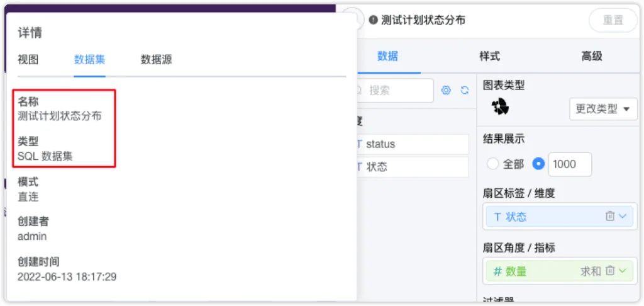Switch to the 视图 tab

pyautogui.click(x=28, y=60)
